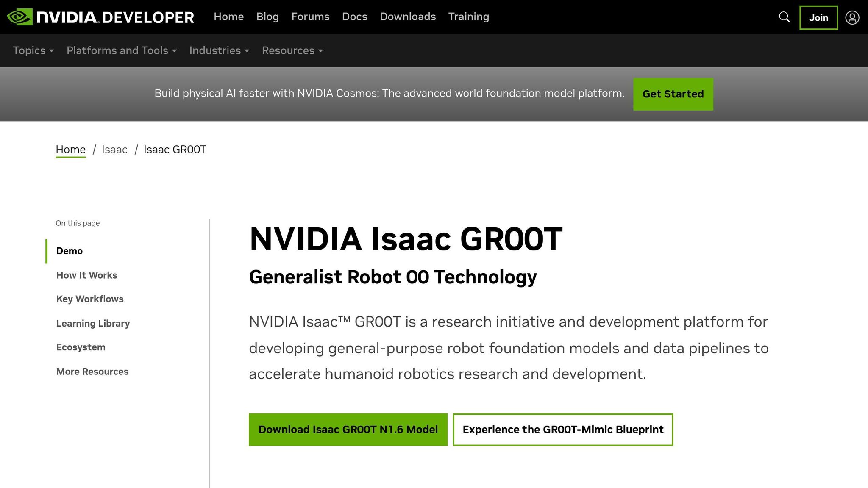The height and width of the screenshot is (488, 868).
Task: Navigate to the Forums section
Action: 310,17
